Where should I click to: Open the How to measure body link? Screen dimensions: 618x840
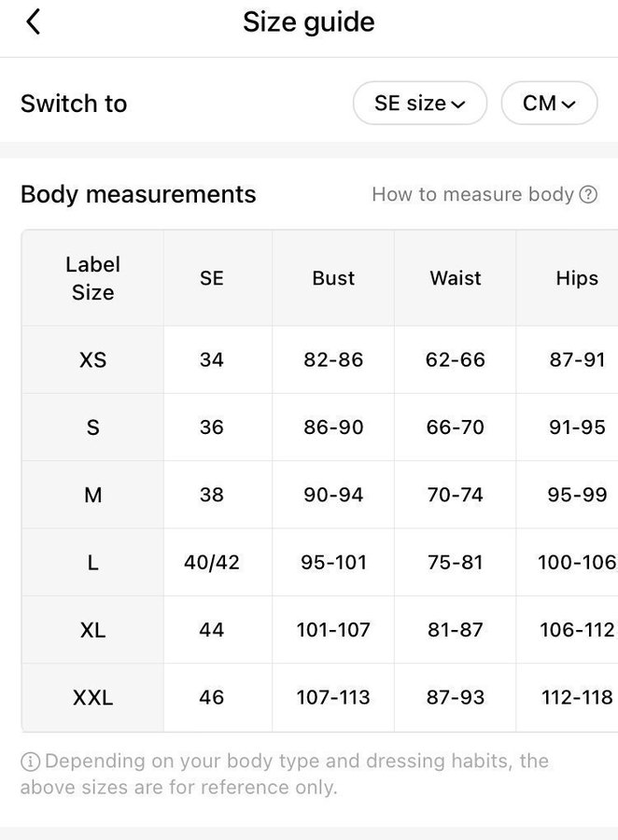(x=472, y=194)
